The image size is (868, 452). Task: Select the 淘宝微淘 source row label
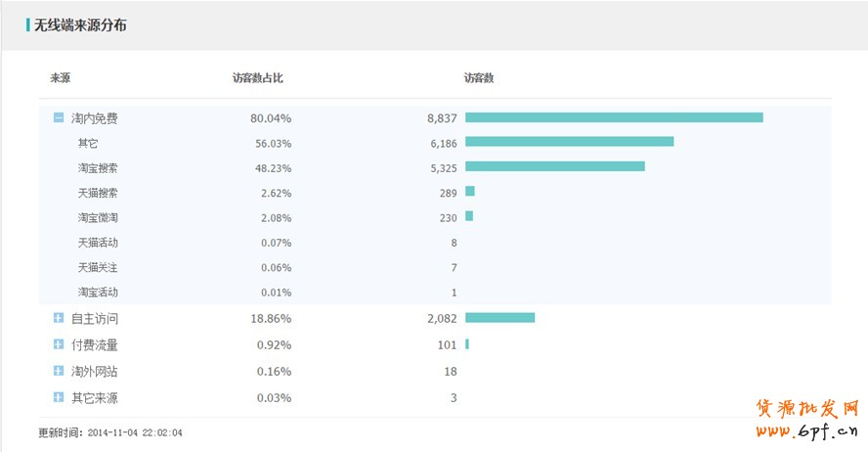pos(98,217)
